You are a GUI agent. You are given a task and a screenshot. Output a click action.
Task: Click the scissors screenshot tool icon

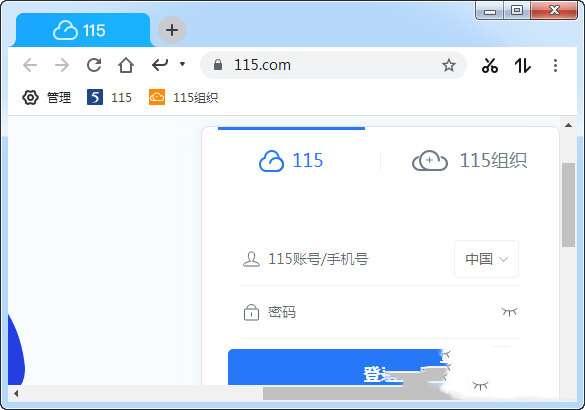490,66
